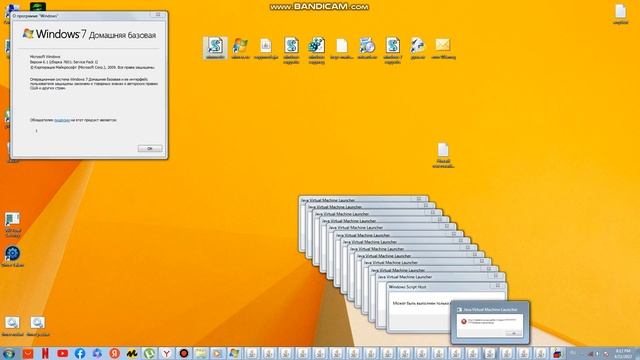Open the black-and-yellow scribble taskbar icon

[131, 353]
